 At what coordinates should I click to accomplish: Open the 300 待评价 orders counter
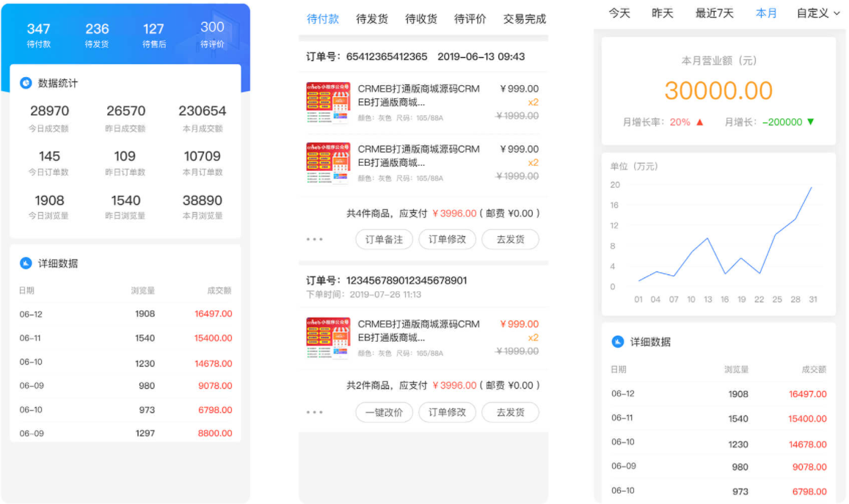pos(212,34)
